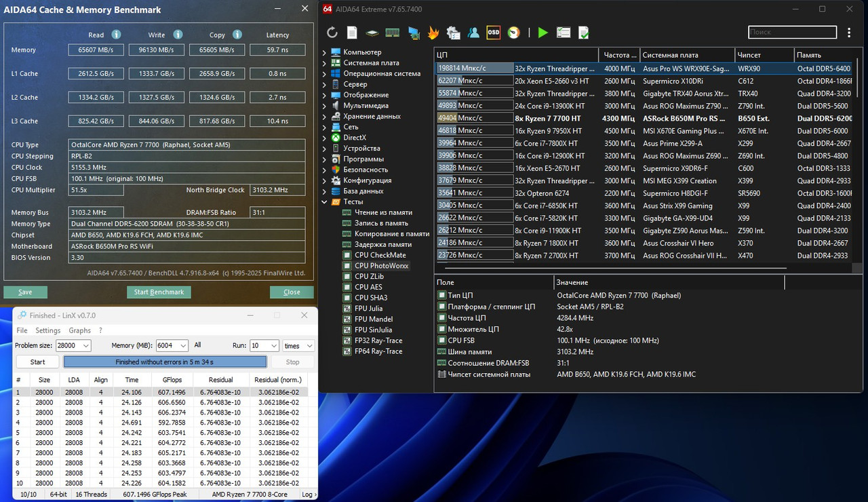Image resolution: width=868 pixels, height=502 pixels.
Task: Click the info icon next to Read
Action: pyautogui.click(x=116, y=35)
